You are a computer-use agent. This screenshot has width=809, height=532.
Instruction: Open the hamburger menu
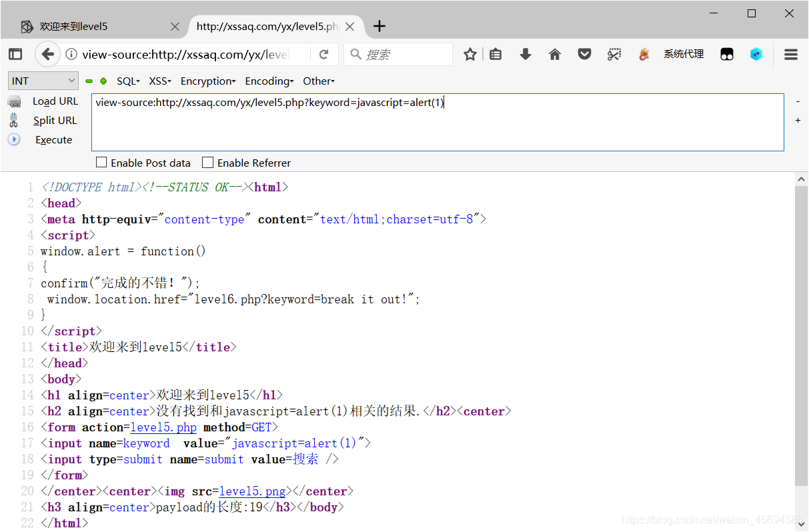pyautogui.click(x=791, y=55)
